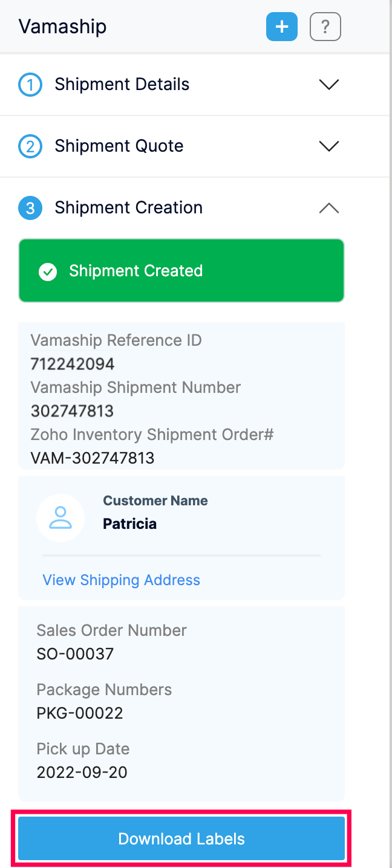Screen dimensions: 392x868
Task: Select the Shipment Creation section title
Action: tap(128, 208)
